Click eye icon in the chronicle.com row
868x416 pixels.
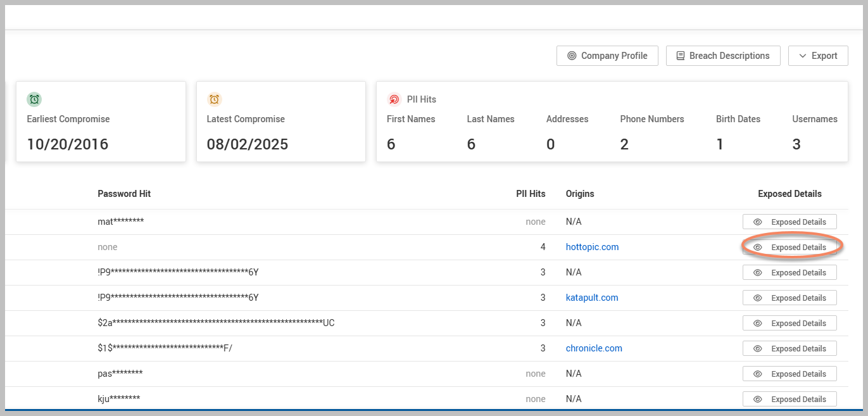pos(757,349)
